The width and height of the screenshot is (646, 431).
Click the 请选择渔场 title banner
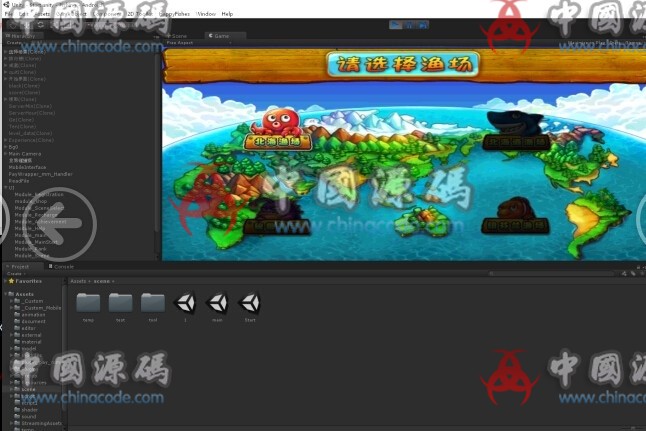pyautogui.click(x=403, y=65)
